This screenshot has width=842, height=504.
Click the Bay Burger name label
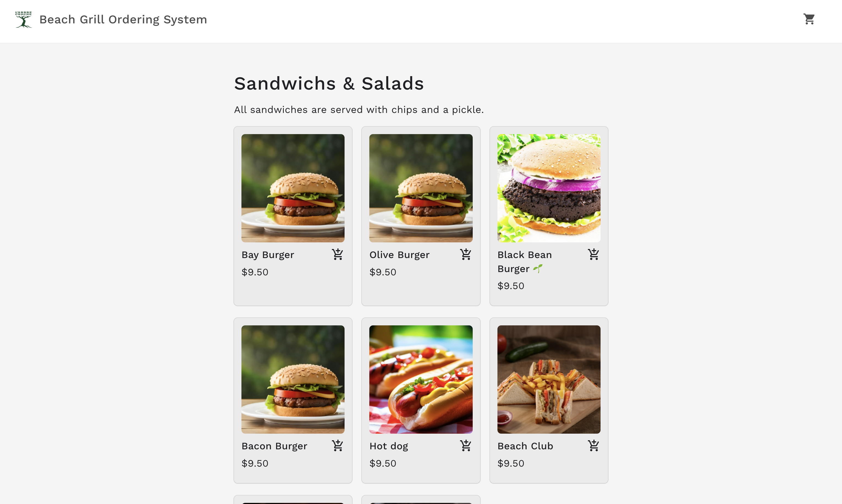pyautogui.click(x=268, y=255)
